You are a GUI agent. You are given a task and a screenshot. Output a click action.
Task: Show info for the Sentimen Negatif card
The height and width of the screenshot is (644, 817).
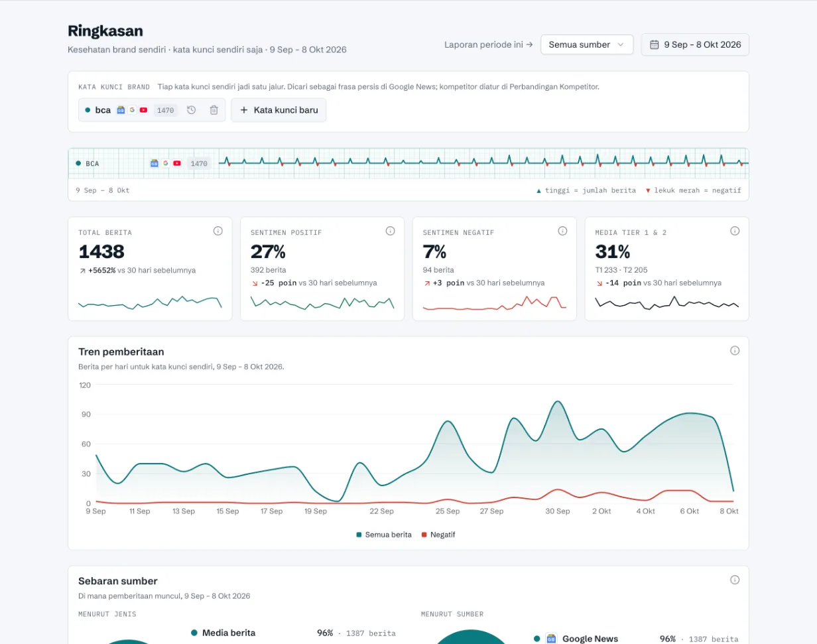tap(562, 231)
